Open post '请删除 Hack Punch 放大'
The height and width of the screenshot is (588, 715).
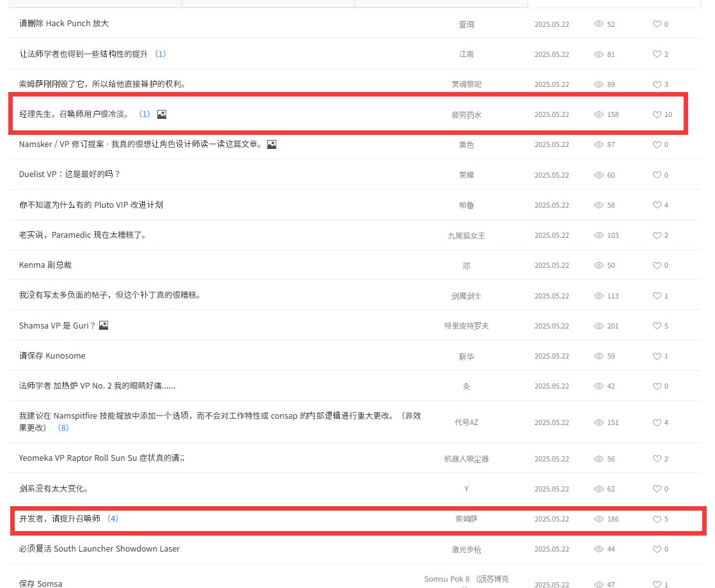coord(64,23)
